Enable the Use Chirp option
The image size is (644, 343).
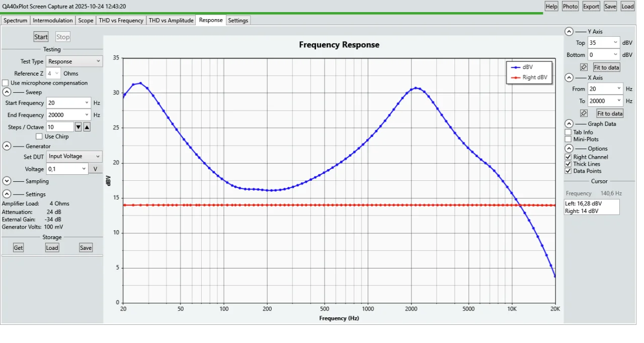(39, 136)
